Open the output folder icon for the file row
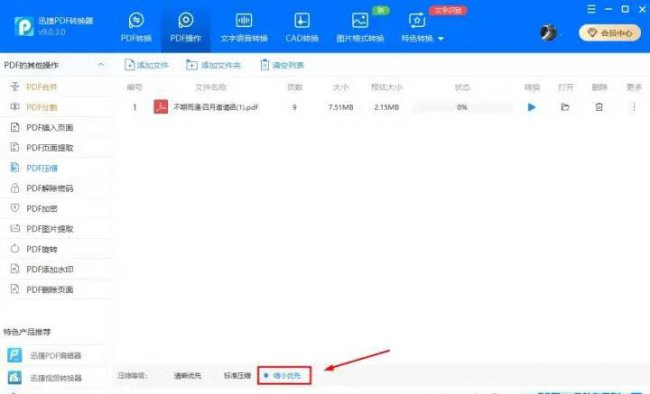Image resolution: width=650 pixels, height=394 pixels. [x=565, y=107]
